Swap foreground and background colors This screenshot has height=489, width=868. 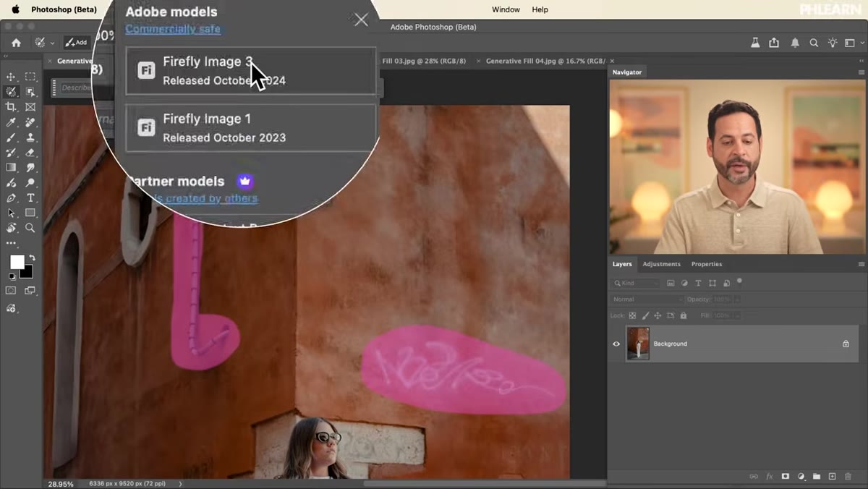click(32, 258)
